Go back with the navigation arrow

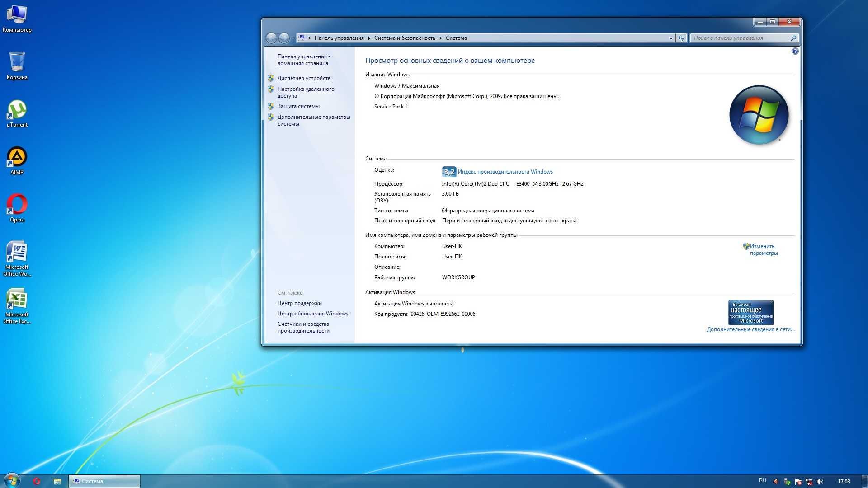pyautogui.click(x=271, y=38)
